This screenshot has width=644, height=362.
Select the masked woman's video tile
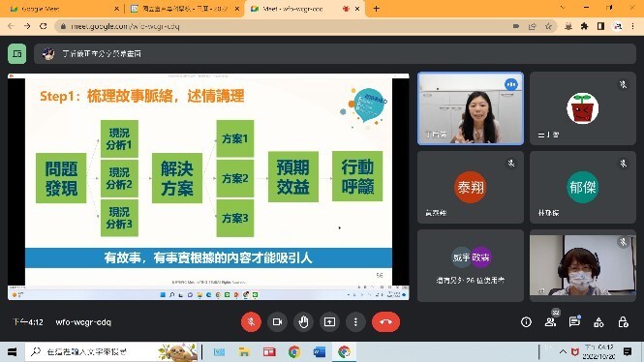[583, 265]
